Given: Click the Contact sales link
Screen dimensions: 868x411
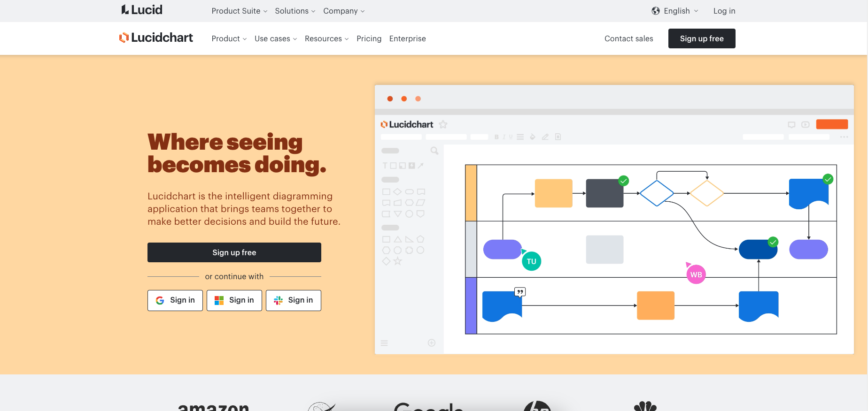Looking at the screenshot, I should [628, 38].
